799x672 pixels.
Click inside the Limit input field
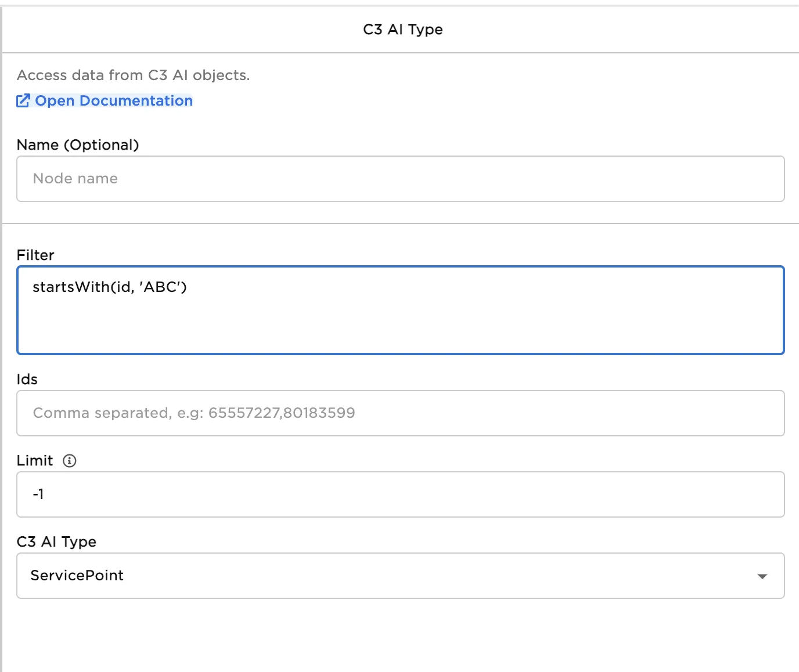tap(400, 494)
